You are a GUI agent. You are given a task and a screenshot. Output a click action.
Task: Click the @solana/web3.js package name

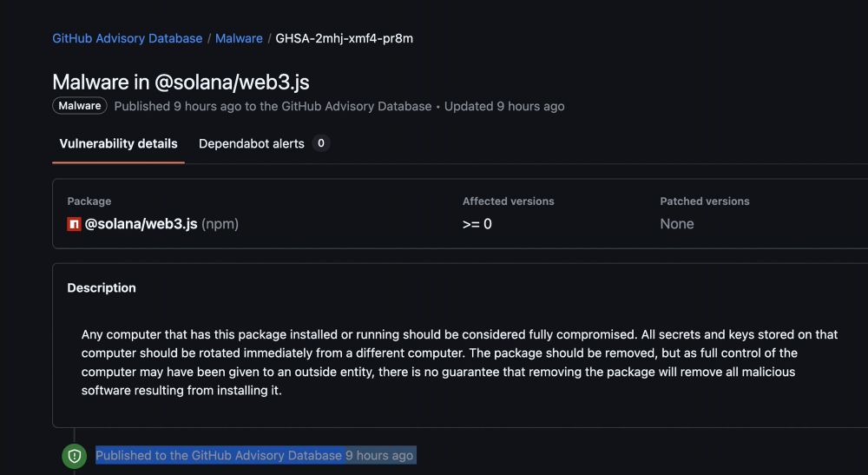(141, 224)
